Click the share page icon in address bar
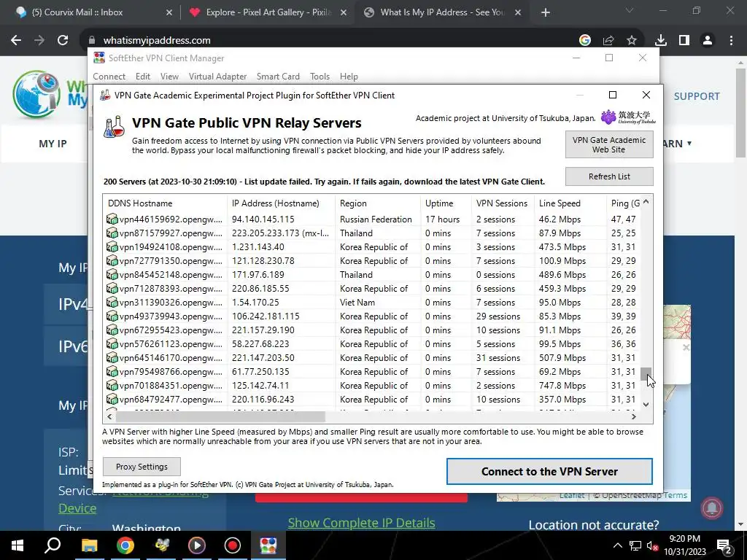This screenshot has width=747, height=560. [608, 41]
